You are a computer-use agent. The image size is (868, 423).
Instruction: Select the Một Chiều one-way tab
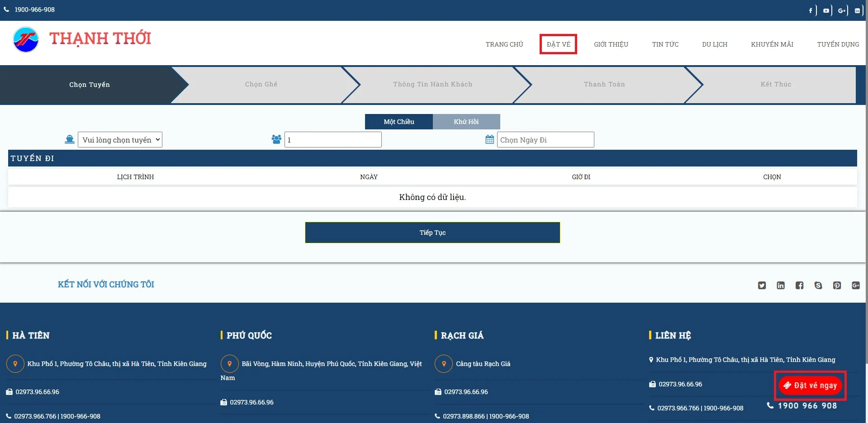399,122
